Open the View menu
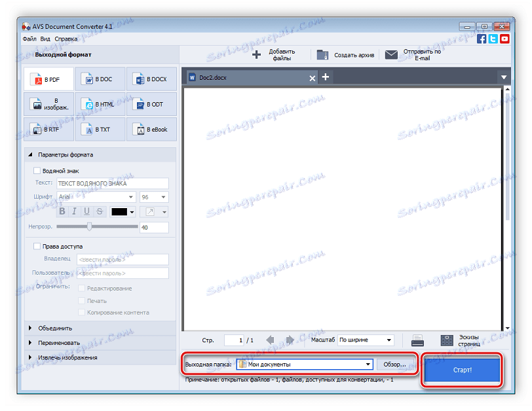This screenshot has height=411, width=532. click(45, 39)
